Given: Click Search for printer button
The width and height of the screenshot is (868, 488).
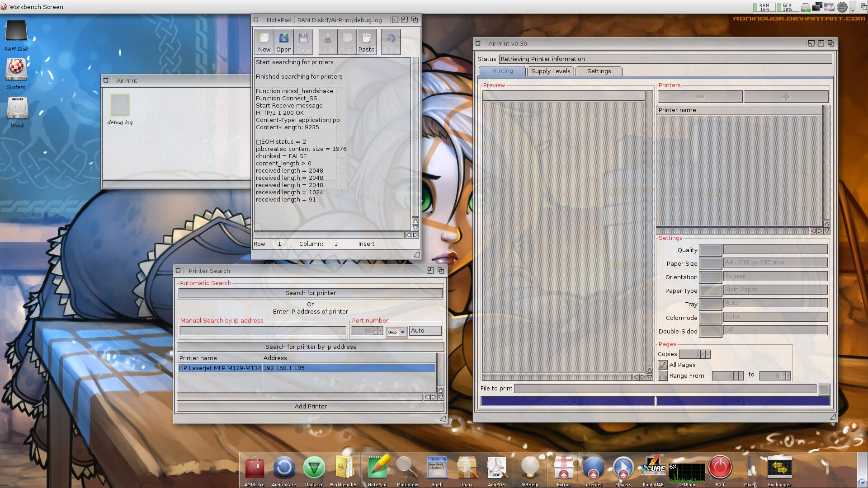Looking at the screenshot, I should (x=311, y=293).
